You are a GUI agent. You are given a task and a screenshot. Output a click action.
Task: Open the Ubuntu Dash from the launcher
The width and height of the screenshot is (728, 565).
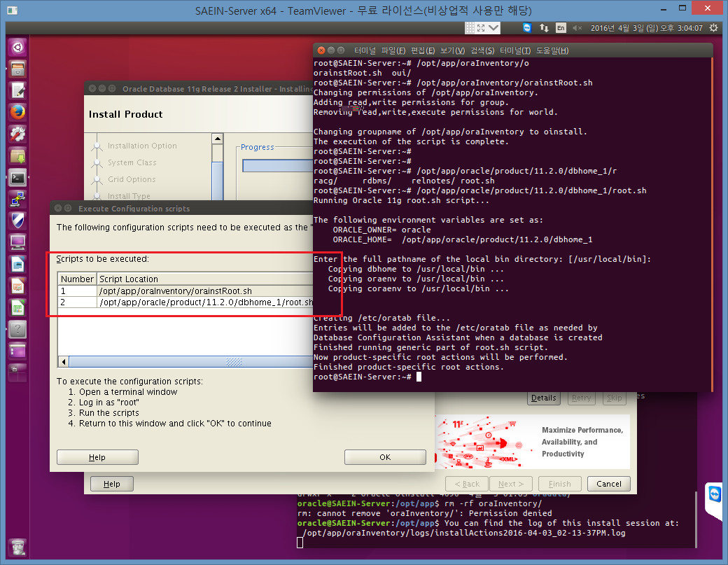[17, 47]
